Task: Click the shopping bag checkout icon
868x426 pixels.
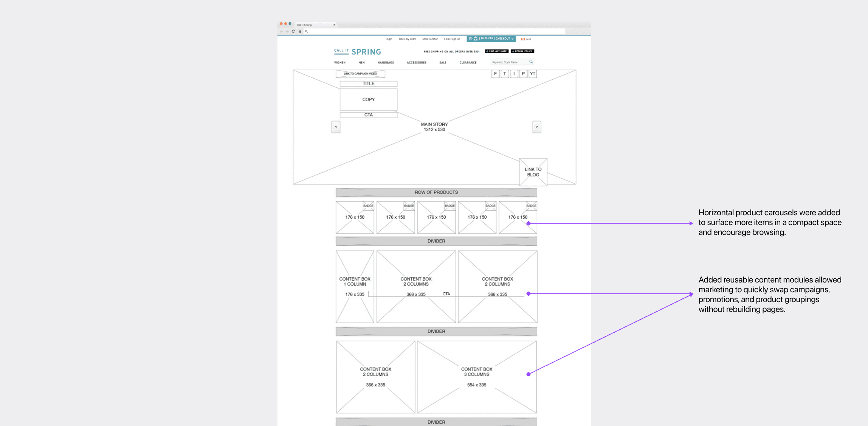Action: click(476, 39)
